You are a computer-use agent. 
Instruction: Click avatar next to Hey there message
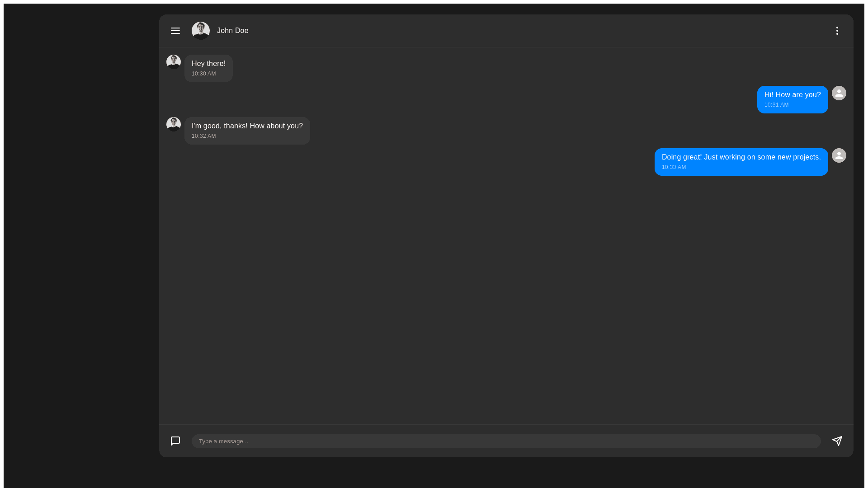pos(174,62)
